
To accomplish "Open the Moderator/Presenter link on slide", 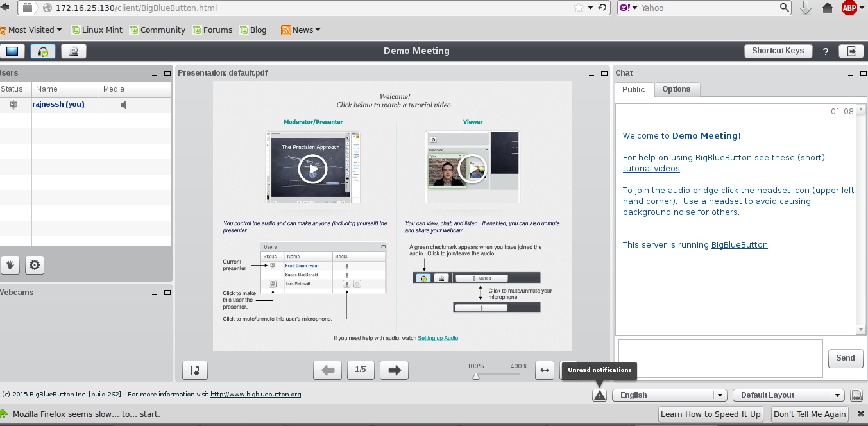I will pos(313,122).
